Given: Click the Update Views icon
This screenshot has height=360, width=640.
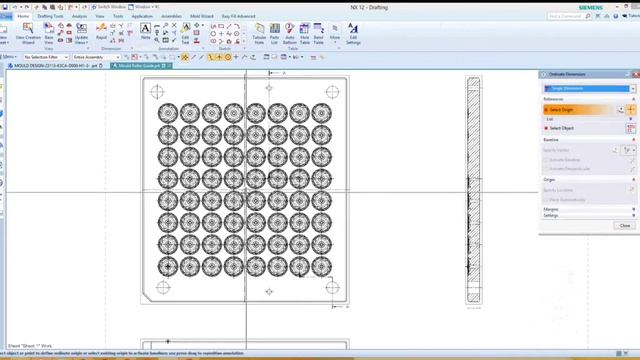Looking at the screenshot, I should point(81,33).
